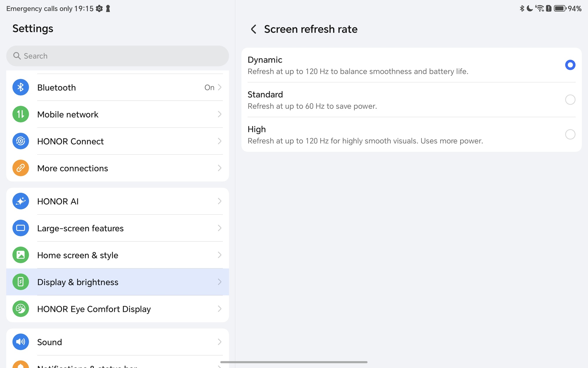Click the Bluetooth settings icon
Screen dimensions: 588x368
point(21,87)
